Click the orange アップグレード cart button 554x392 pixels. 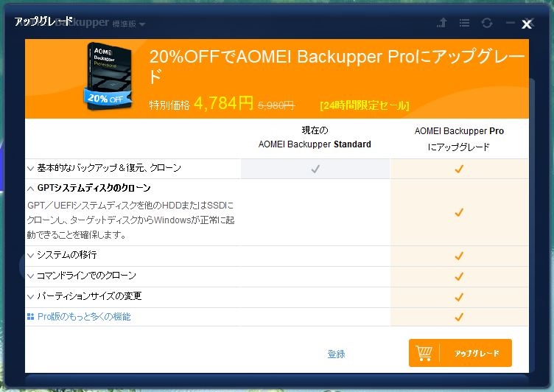click(x=460, y=353)
